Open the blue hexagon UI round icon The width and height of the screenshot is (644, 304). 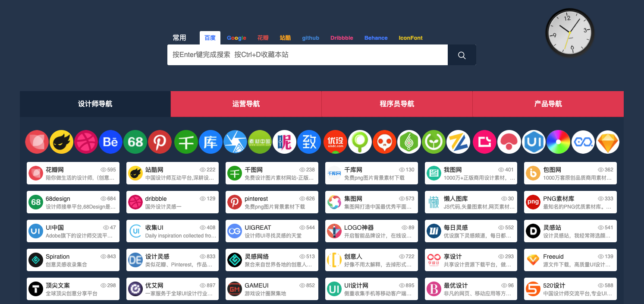(x=534, y=142)
